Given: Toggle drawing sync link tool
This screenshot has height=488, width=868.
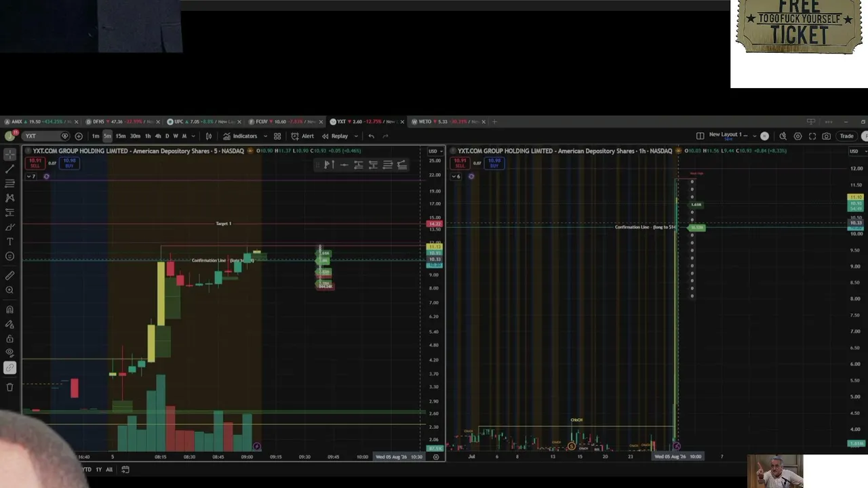Looking at the screenshot, I should click(x=9, y=368).
